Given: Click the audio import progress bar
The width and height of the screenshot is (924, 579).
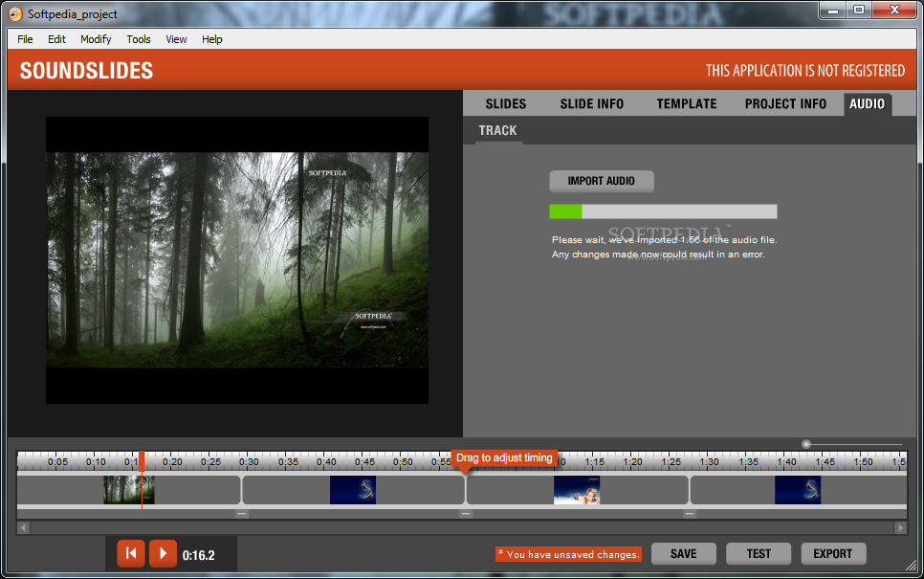Looking at the screenshot, I should pyautogui.click(x=663, y=212).
